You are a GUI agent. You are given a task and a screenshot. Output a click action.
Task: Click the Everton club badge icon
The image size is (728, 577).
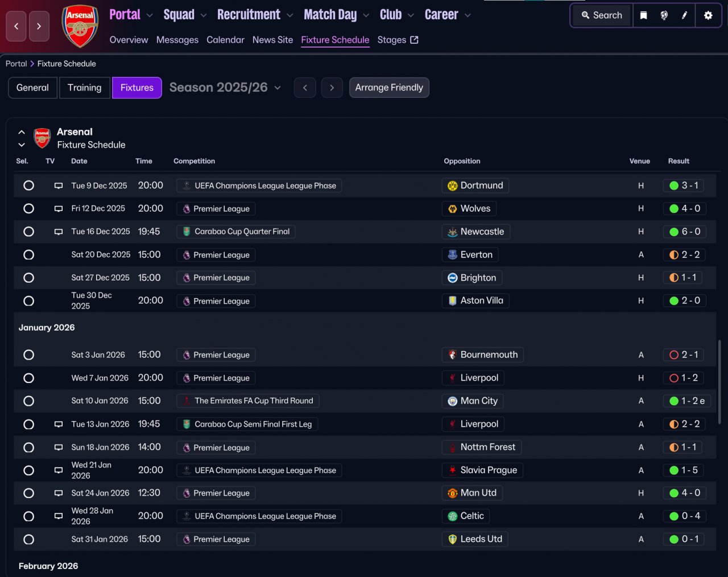pos(453,255)
